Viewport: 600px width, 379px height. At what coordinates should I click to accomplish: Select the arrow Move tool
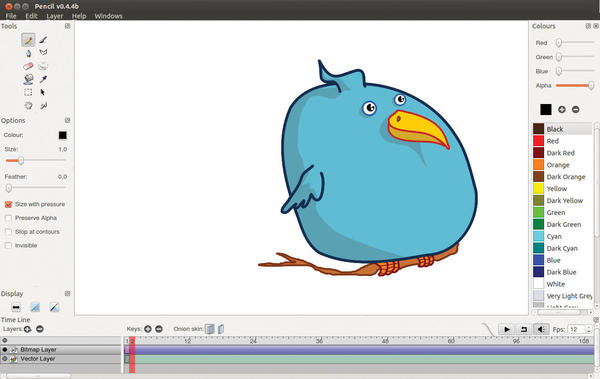(x=43, y=92)
